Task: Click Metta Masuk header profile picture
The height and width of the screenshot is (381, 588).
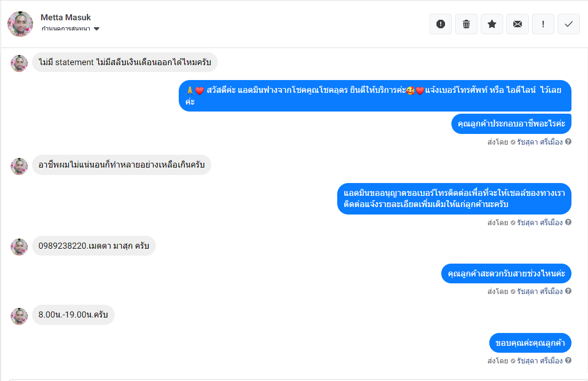Action: click(20, 24)
